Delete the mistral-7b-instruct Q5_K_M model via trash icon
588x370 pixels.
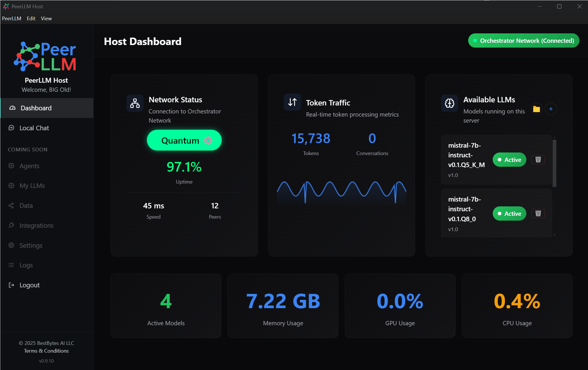pyautogui.click(x=538, y=160)
